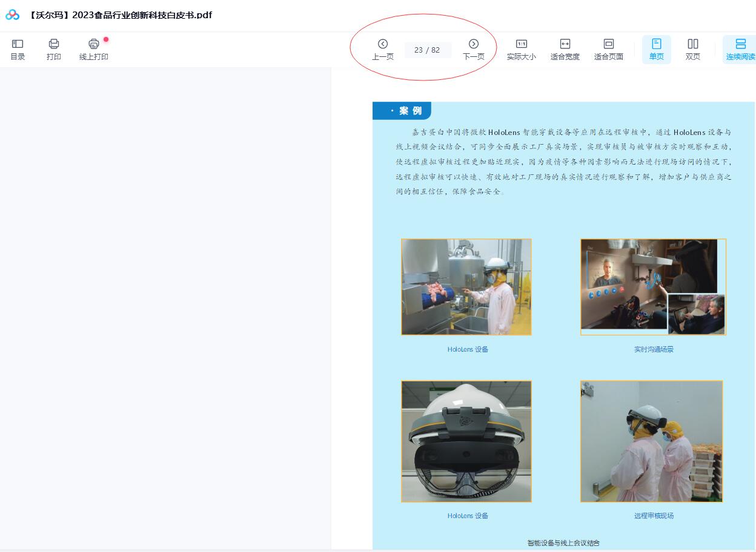Screen dimensions: 756x552
Task: Switch to 双页 two-page view mode
Action: pyautogui.click(x=692, y=50)
